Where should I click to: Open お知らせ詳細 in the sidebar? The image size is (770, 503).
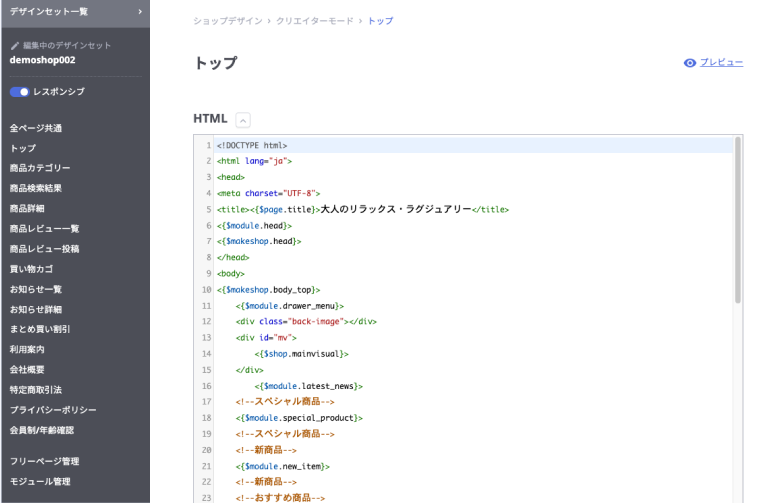[36, 309]
